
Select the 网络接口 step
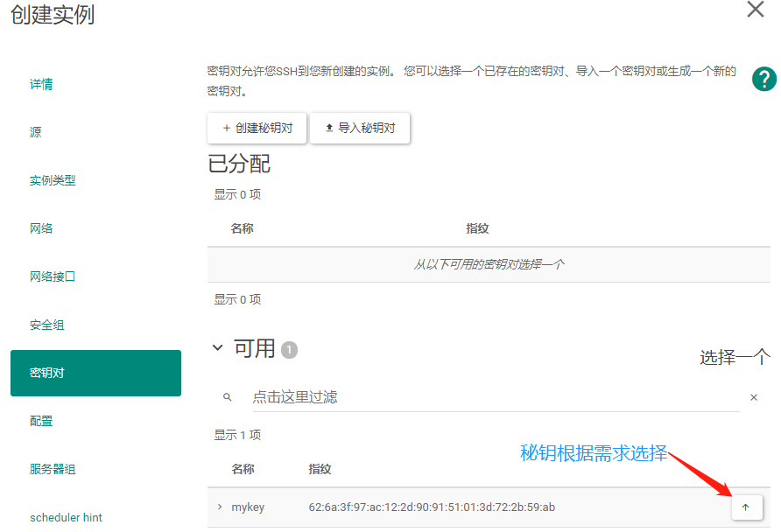point(53,276)
